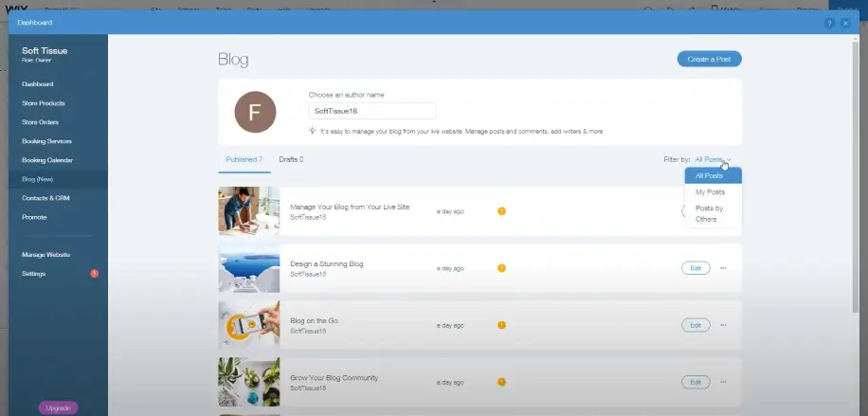The image size is (868, 416).
Task: Switch to the Published 7 tab
Action: pos(244,159)
